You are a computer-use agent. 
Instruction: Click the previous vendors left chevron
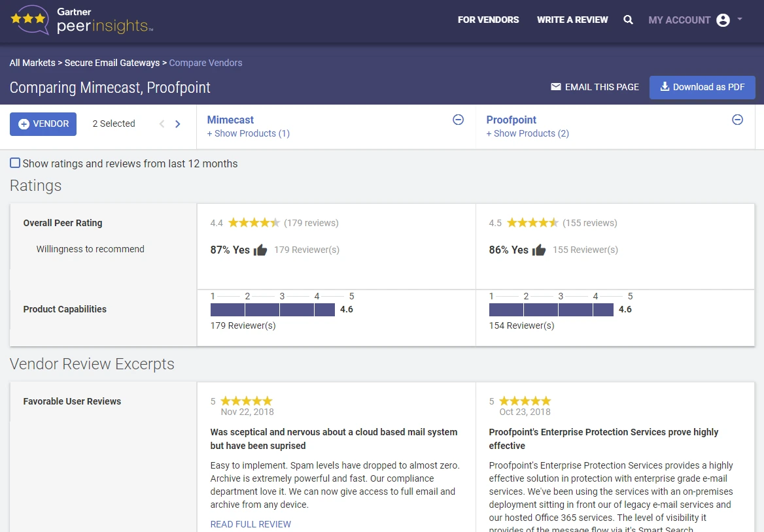(x=162, y=124)
